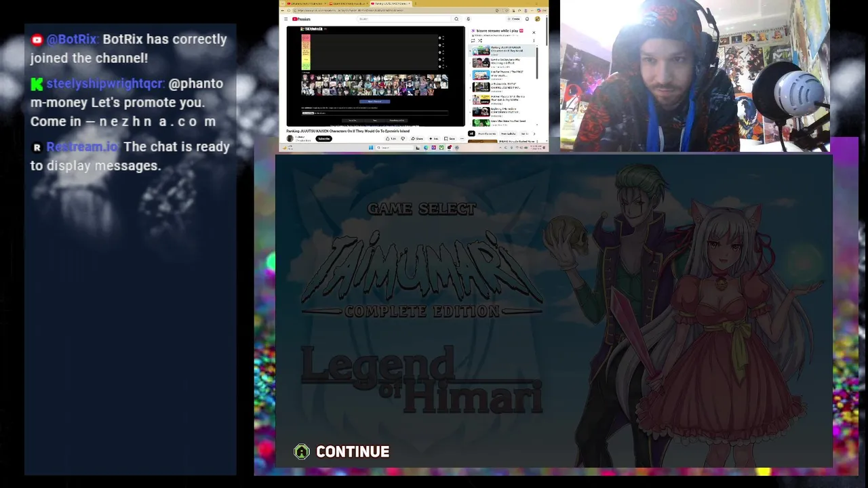Select Taimumari Complete Edition game

coord(422,277)
